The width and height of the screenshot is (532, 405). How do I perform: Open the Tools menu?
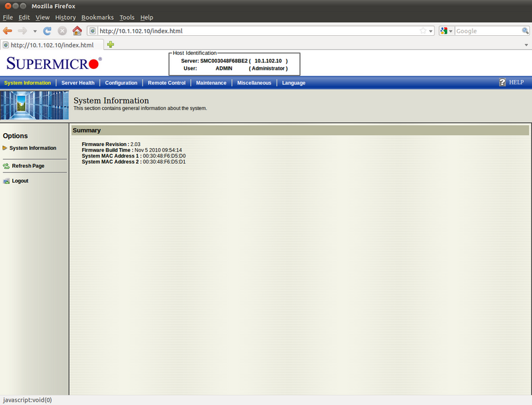pos(127,18)
